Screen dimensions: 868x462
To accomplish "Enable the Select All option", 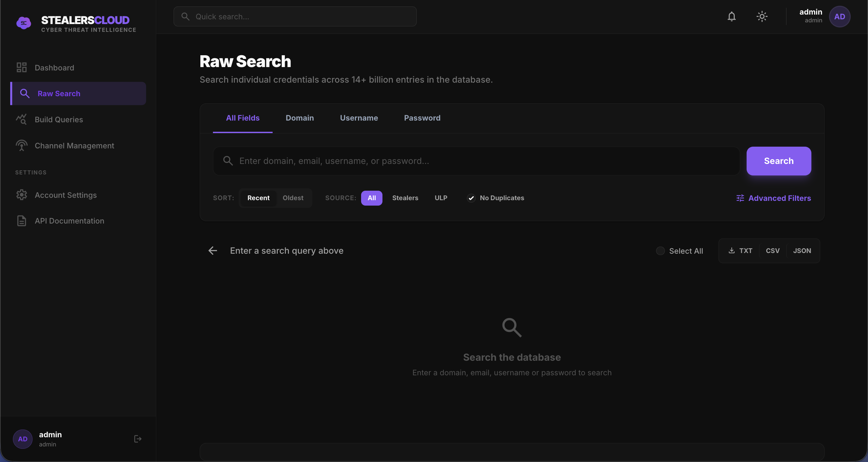I will (660, 251).
